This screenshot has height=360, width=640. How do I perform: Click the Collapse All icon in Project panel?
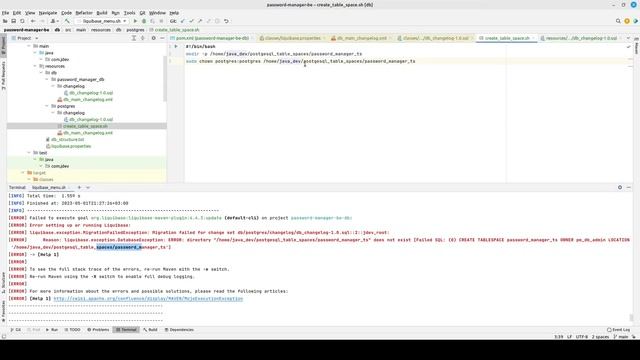click(142, 38)
